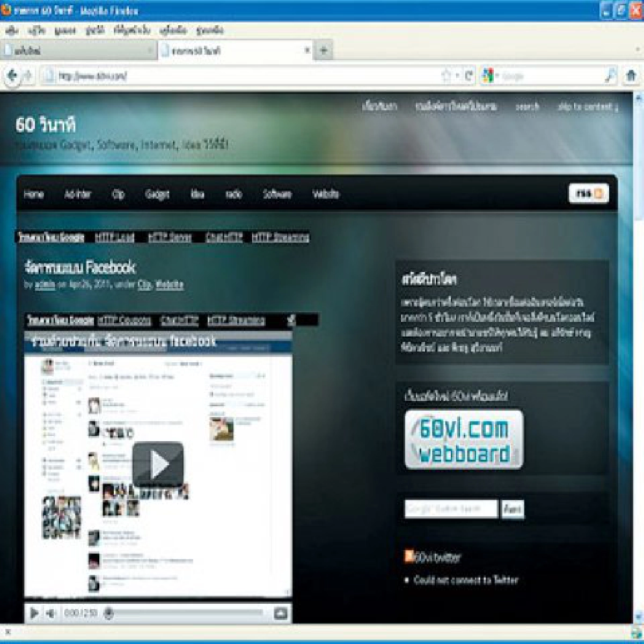Go to the Software navigation item
Image resolution: width=644 pixels, height=644 pixels.
pos(277,194)
